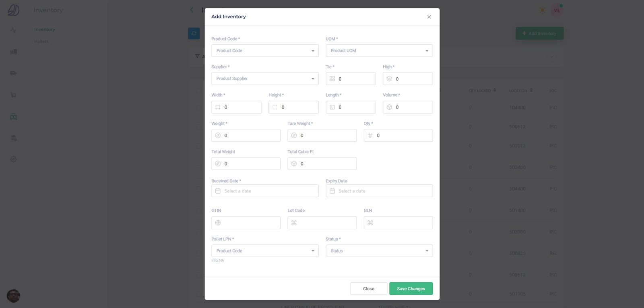Toggle the sun theme icon

[543, 10]
